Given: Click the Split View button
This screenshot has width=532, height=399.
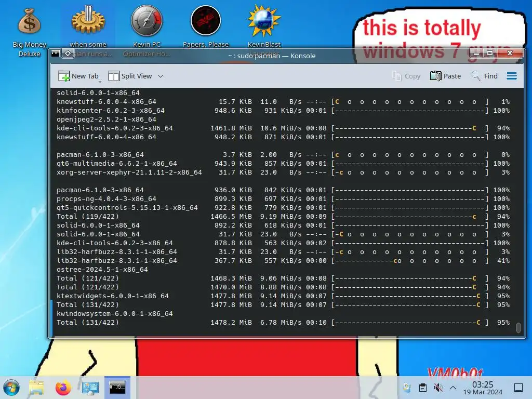Looking at the screenshot, I should tap(130, 76).
